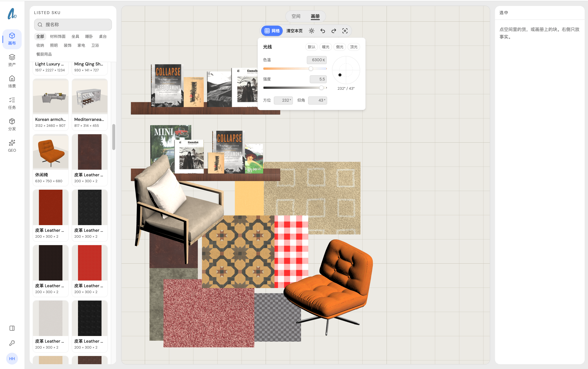Select the 全部 category filter
This screenshot has width=588, height=369.
click(40, 36)
